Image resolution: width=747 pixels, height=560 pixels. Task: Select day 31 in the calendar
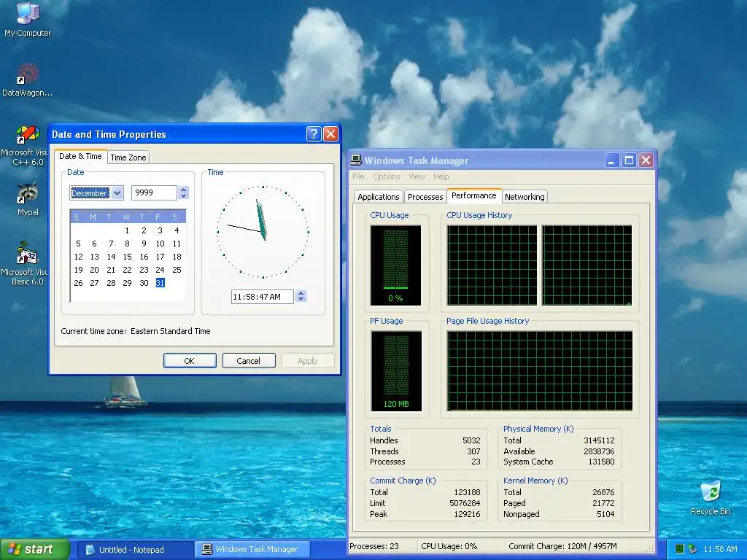tap(160, 283)
